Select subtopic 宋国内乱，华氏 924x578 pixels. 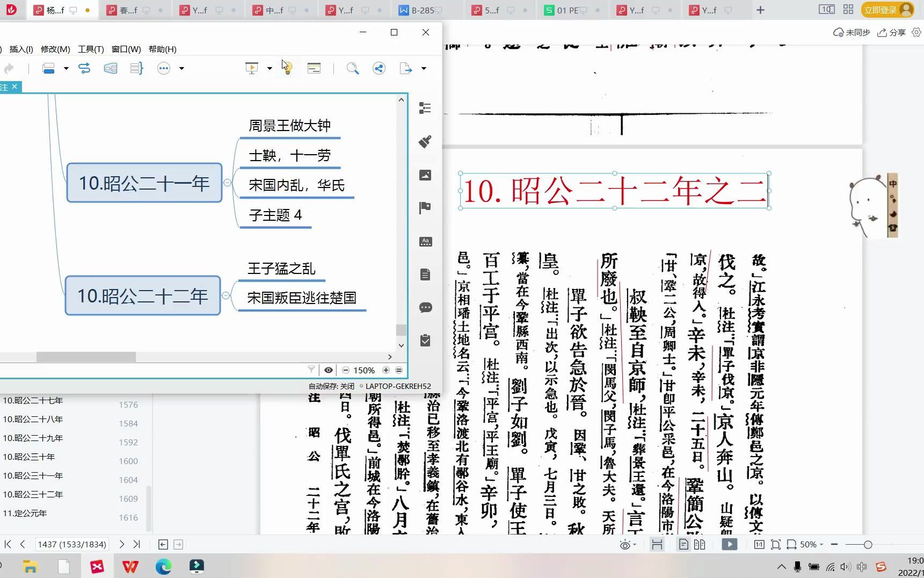[x=296, y=185]
